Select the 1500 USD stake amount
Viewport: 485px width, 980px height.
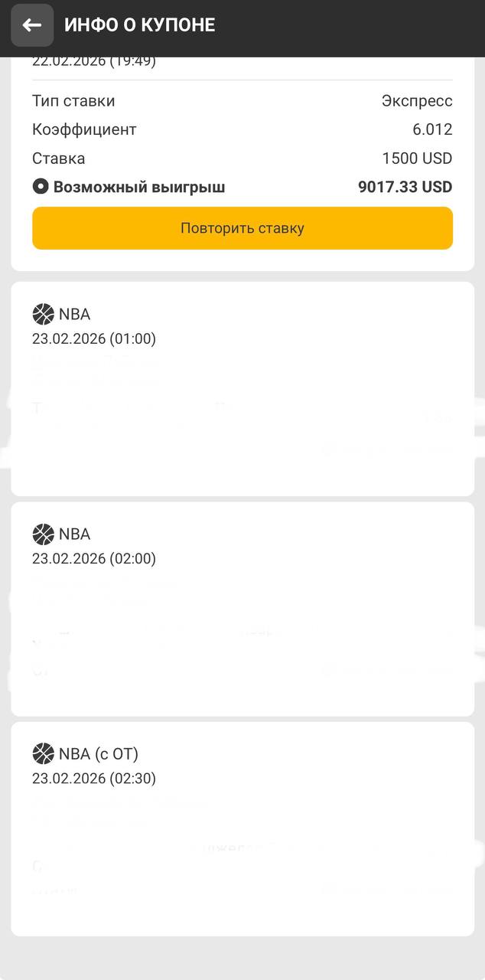pos(417,158)
